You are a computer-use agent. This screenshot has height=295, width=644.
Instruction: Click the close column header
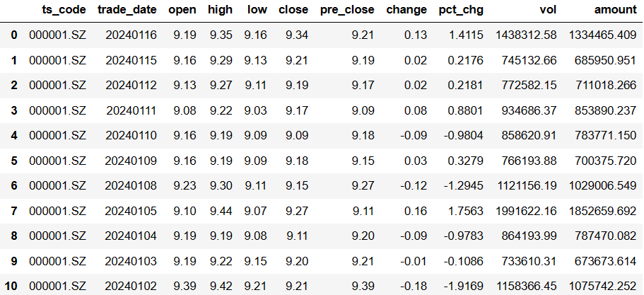[293, 10]
